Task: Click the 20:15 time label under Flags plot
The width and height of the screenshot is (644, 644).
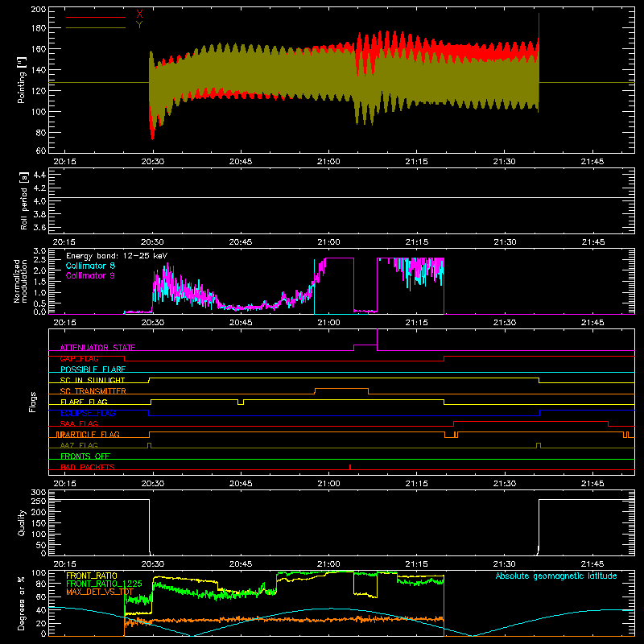Action: (x=64, y=484)
